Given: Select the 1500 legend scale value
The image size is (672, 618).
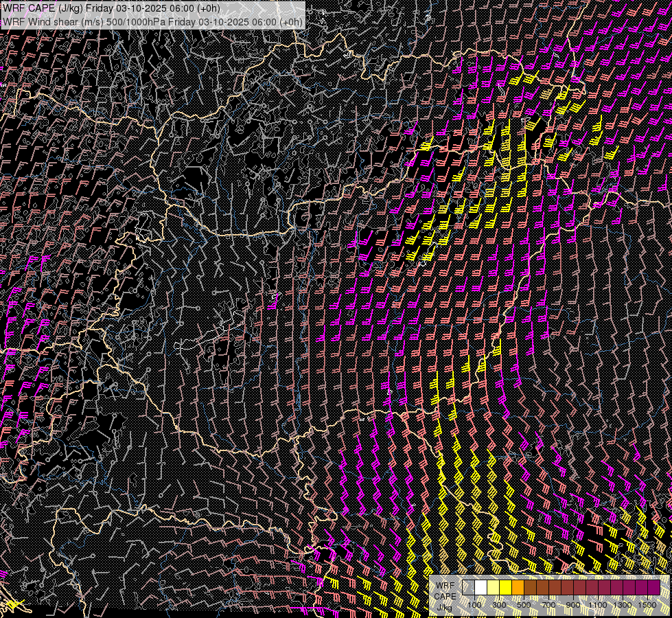Looking at the screenshot, I should pos(647,604).
